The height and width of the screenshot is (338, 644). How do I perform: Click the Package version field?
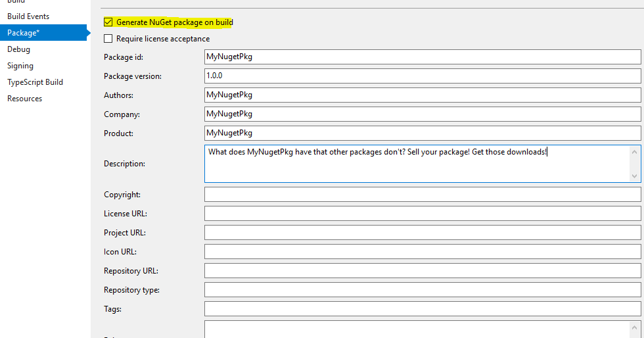coord(423,76)
